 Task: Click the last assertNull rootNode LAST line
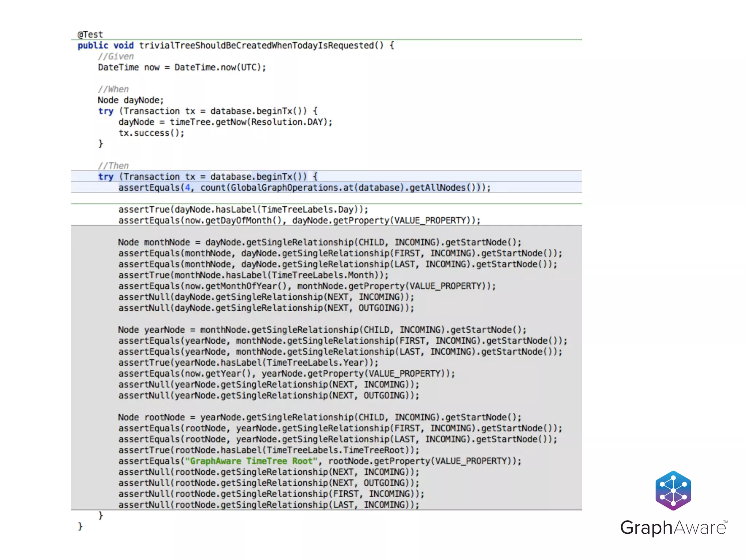coord(268,505)
